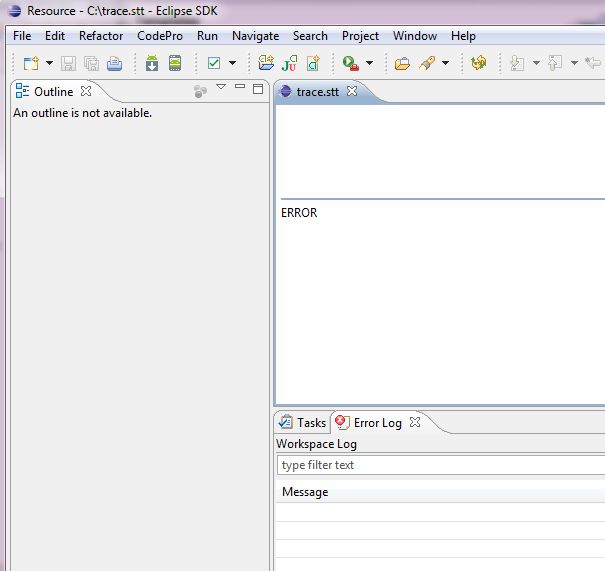Close the Outline view tab
The image size is (605, 571).
point(86,91)
